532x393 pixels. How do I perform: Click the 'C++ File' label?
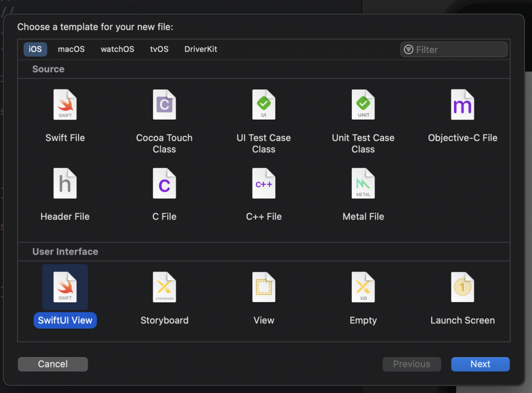pyautogui.click(x=263, y=217)
